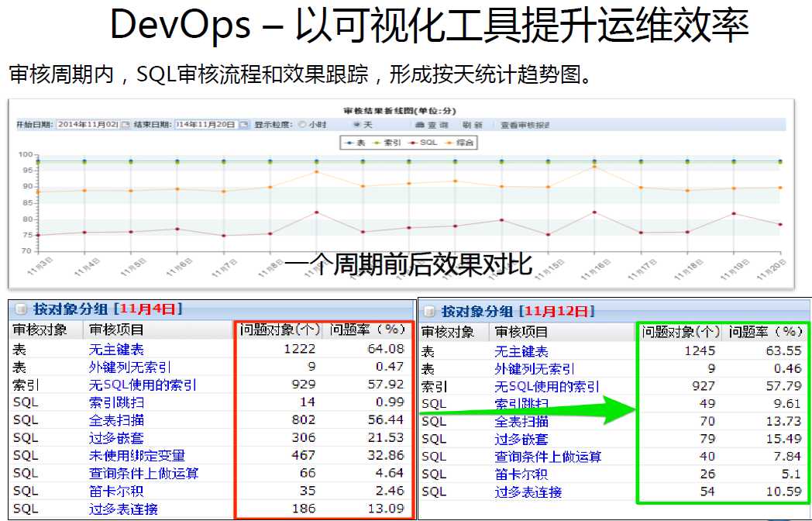Open 笛卡尔积 link in the 11月4日 table
Image resolution: width=812 pixels, height=521 pixels.
point(116,491)
